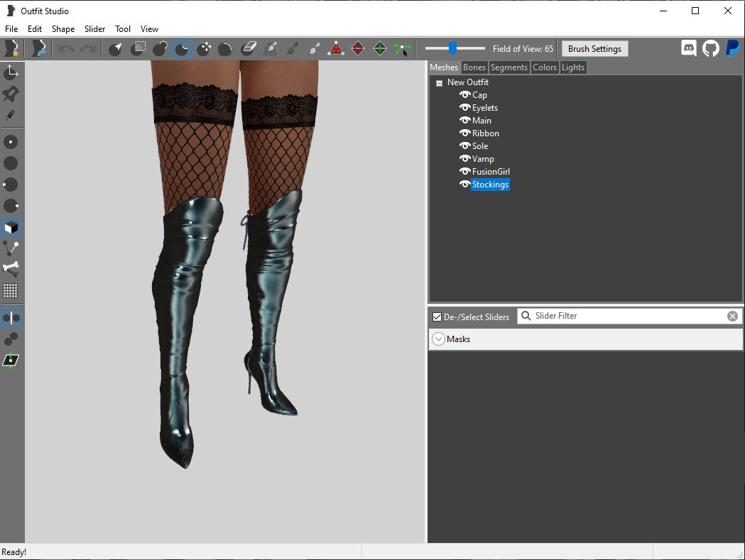Viewport: 745px width, 560px height.
Task: Toggle the pushpin icon in left sidebar
Action: tap(11, 94)
